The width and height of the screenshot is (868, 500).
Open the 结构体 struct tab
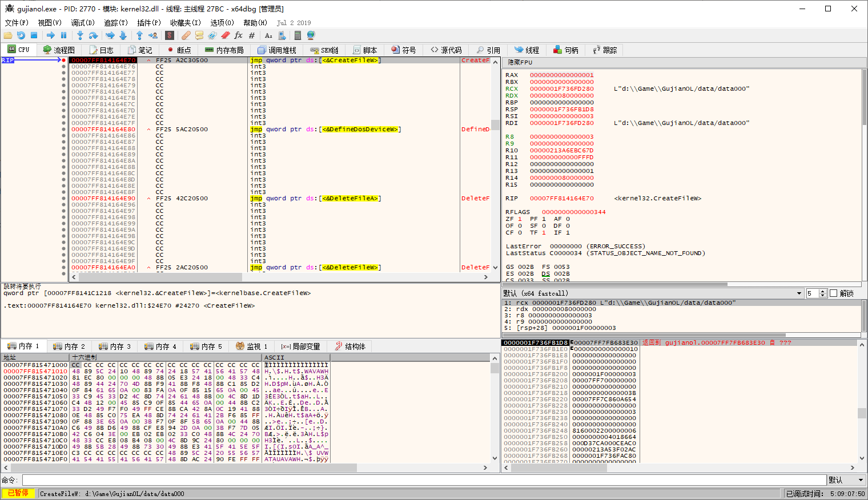(350, 346)
